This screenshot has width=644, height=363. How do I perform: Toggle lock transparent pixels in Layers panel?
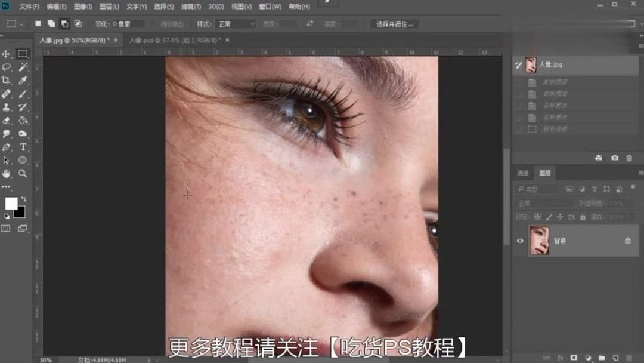pos(537,217)
